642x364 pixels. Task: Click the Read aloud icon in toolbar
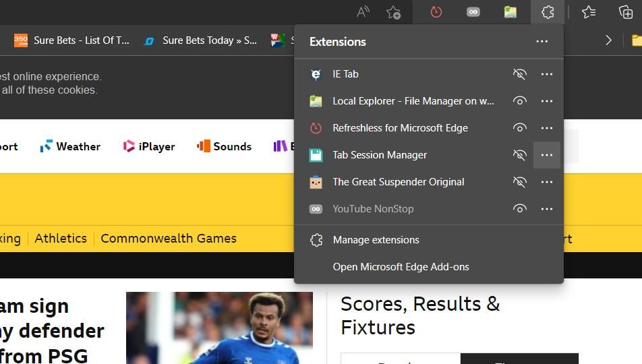[363, 12]
